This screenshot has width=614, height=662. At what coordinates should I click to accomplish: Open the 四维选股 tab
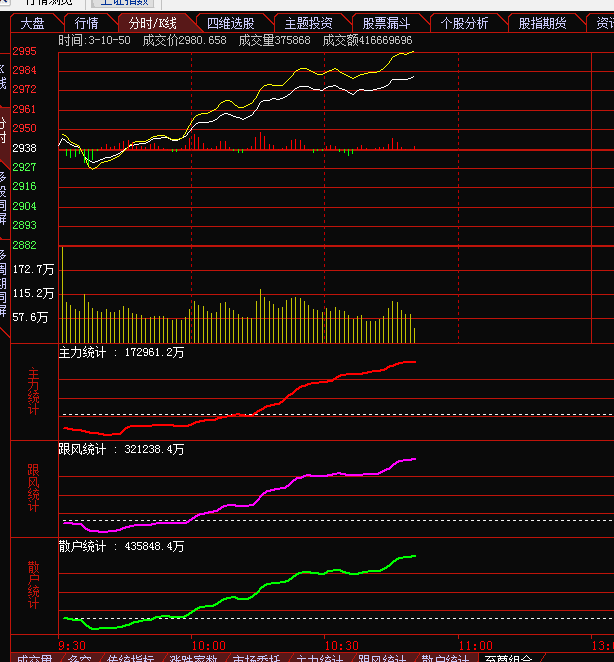(230, 23)
